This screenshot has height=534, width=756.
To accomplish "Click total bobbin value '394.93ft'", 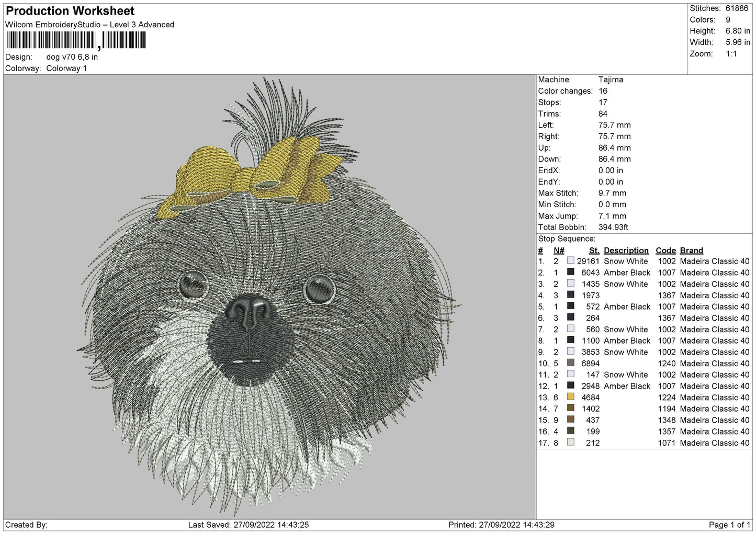I will 613,228.
